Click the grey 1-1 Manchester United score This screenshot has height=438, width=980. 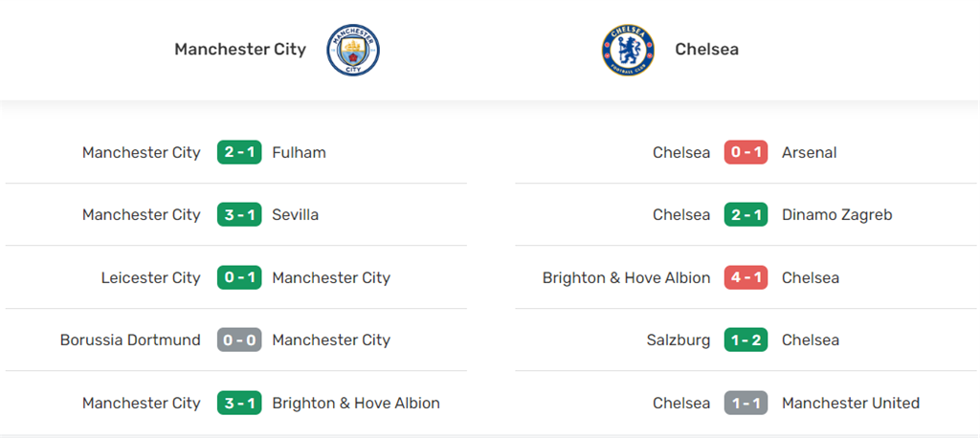(746, 404)
